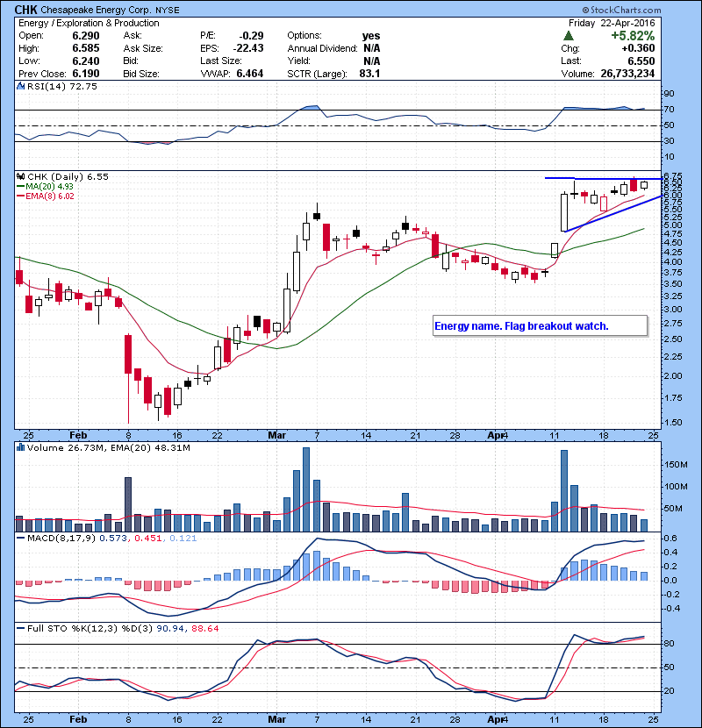This screenshot has height=728, width=702.
Task: Click the Annual Dividend N/A value
Action: (x=372, y=48)
